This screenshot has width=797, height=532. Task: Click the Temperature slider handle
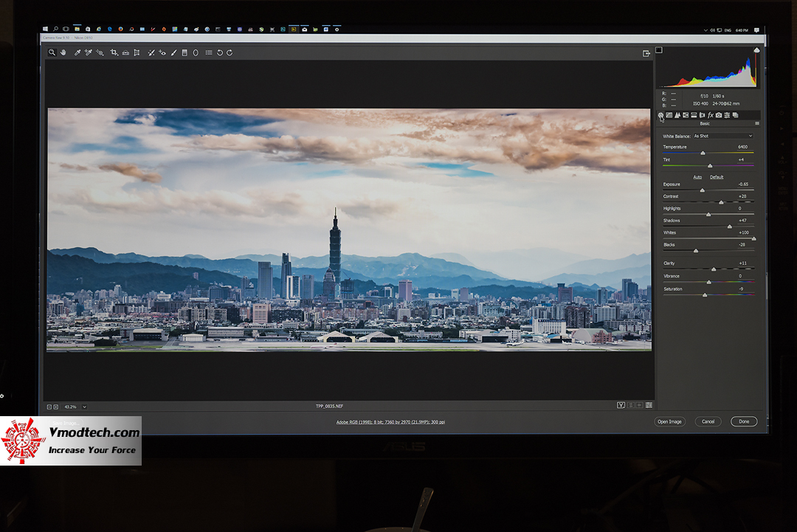click(x=703, y=153)
